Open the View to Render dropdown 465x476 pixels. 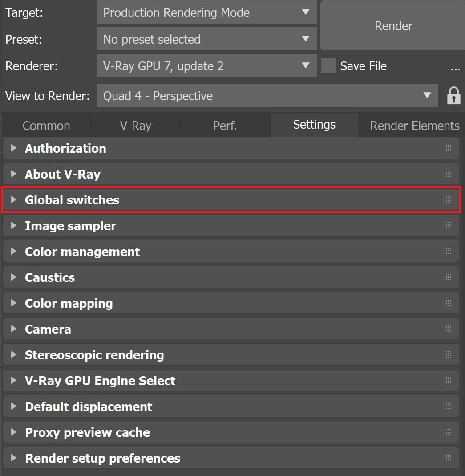pyautogui.click(x=267, y=96)
